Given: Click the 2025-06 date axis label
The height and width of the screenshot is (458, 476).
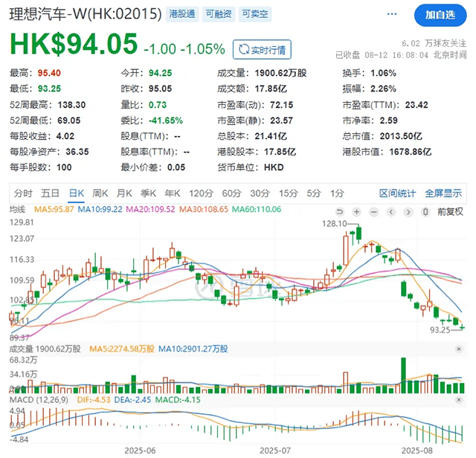Looking at the screenshot, I should coord(140,451).
